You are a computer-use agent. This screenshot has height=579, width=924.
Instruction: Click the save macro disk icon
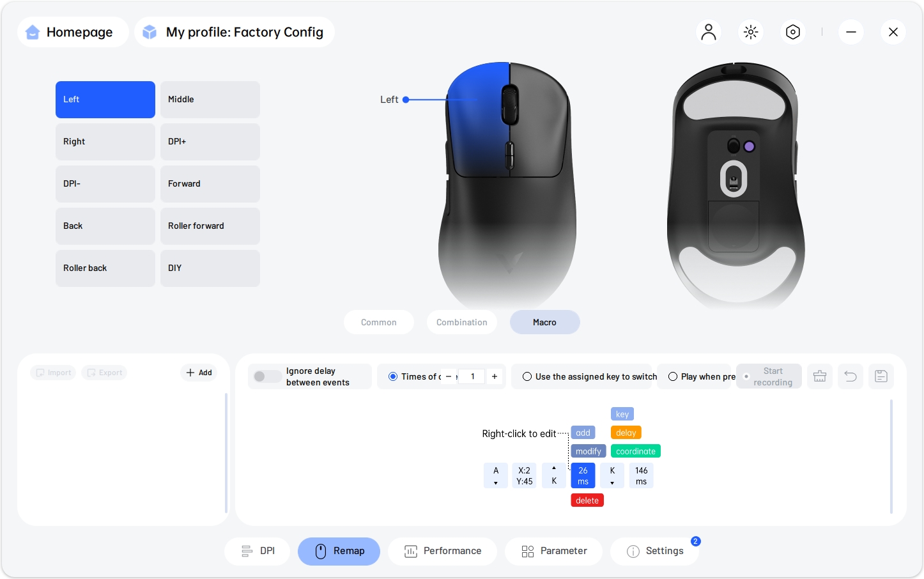[881, 376]
